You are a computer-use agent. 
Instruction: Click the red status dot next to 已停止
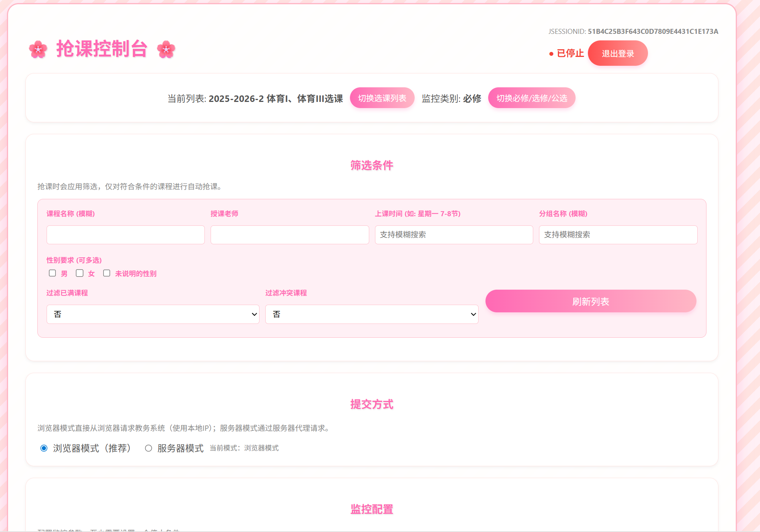pos(551,54)
